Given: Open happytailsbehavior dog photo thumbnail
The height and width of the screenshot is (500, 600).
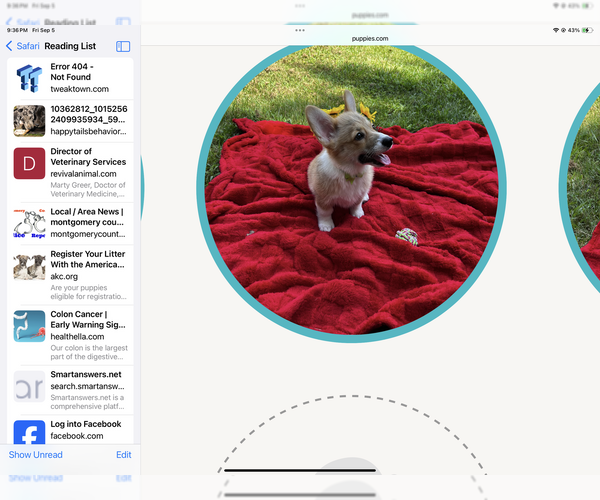Looking at the screenshot, I should (x=29, y=121).
